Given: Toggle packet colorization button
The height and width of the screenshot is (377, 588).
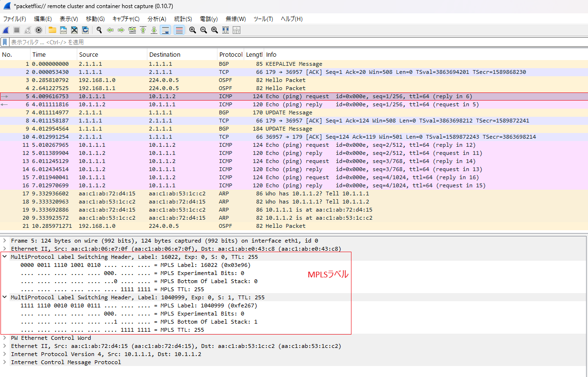Looking at the screenshot, I should [x=179, y=30].
